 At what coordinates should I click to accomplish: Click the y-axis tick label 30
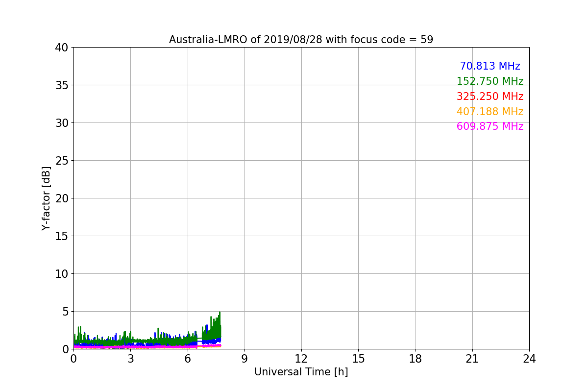click(x=61, y=123)
